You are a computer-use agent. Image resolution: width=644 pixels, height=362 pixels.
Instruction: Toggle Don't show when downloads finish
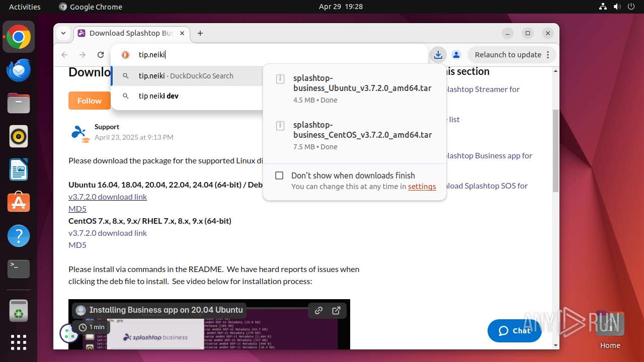point(279,175)
